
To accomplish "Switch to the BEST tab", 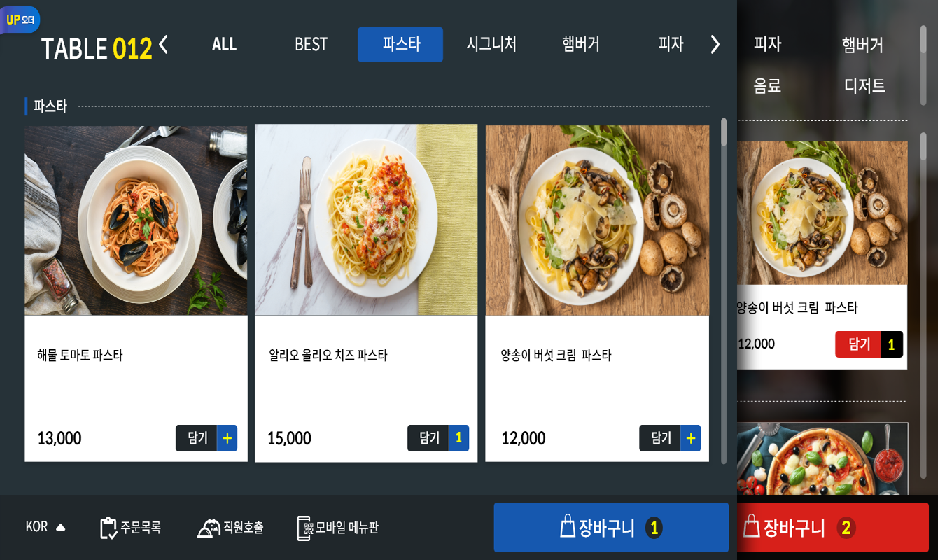I will click(311, 45).
